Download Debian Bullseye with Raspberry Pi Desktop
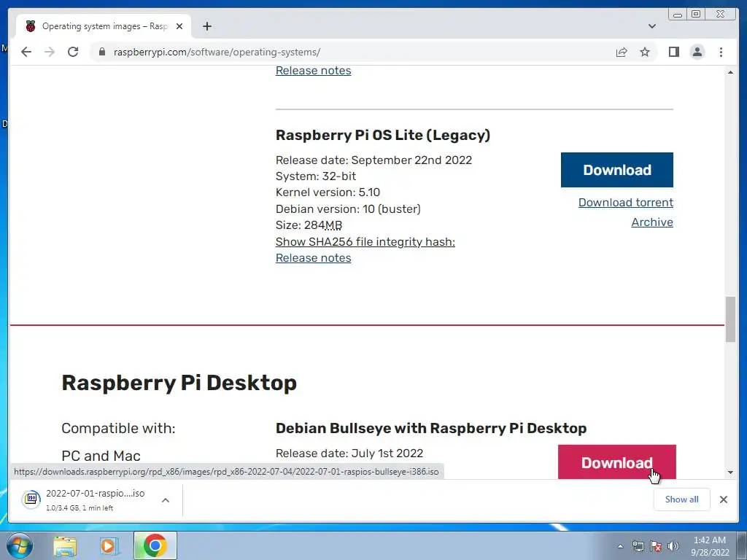The width and height of the screenshot is (747, 560). 617,462
